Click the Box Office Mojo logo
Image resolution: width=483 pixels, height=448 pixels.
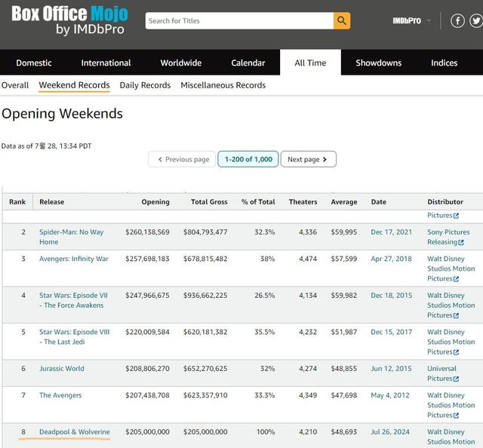69,20
